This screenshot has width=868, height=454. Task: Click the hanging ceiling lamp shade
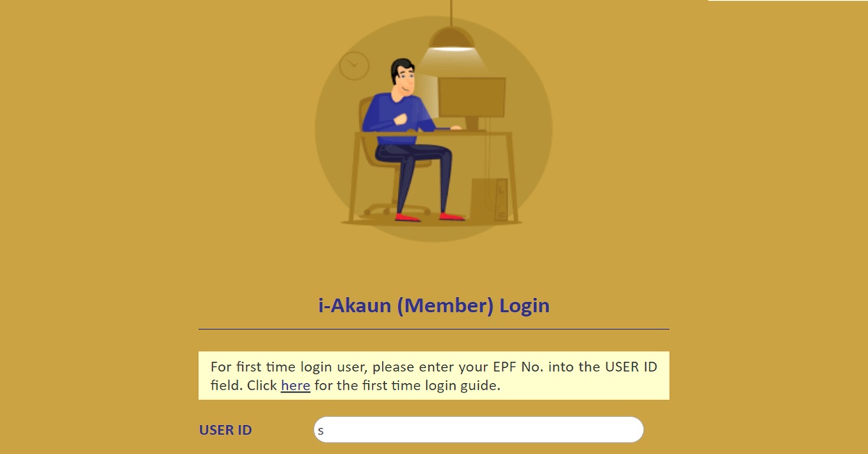click(452, 38)
